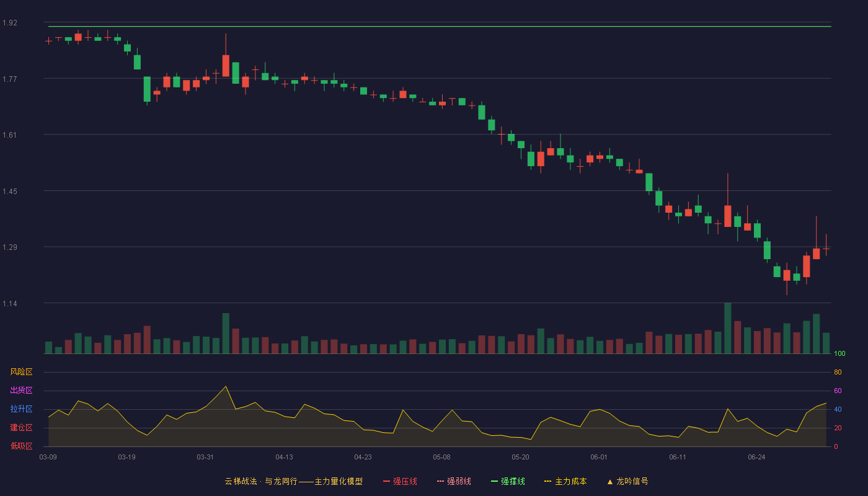Toggle the 强撑线 legend item
868x496 pixels.
pos(508,481)
